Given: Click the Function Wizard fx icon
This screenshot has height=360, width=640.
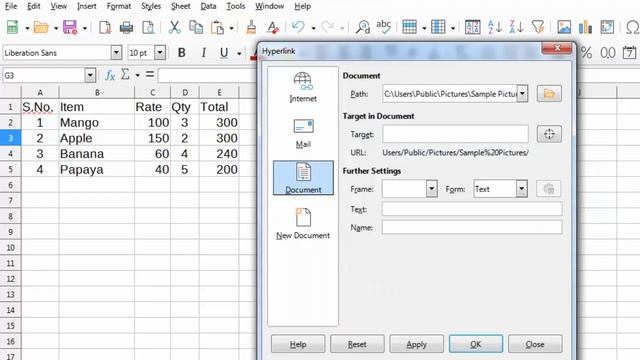Looking at the screenshot, I should 110,75.
